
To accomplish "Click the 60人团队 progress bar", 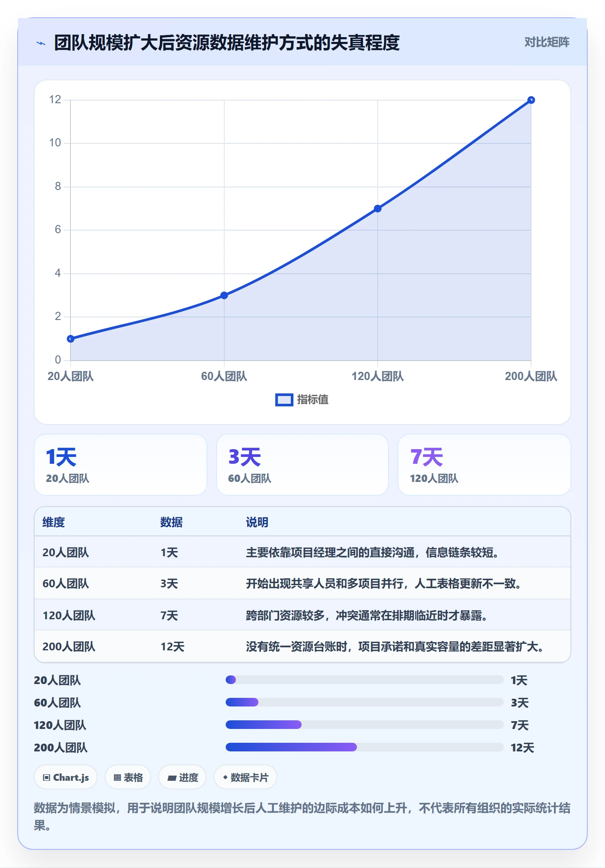I will (365, 702).
